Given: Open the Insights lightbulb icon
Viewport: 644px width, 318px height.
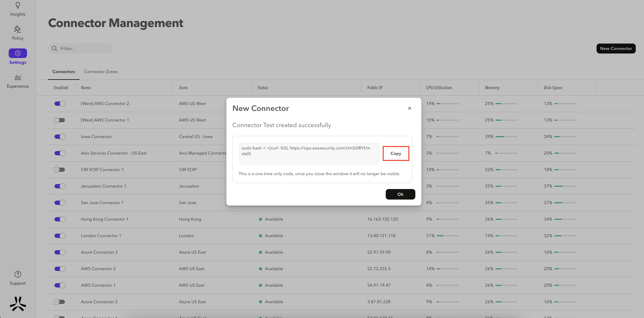Looking at the screenshot, I should [x=18, y=5].
